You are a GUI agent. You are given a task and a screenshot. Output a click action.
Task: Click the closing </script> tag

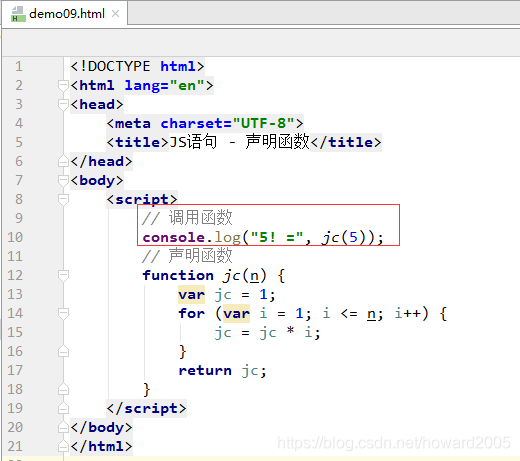(146, 408)
